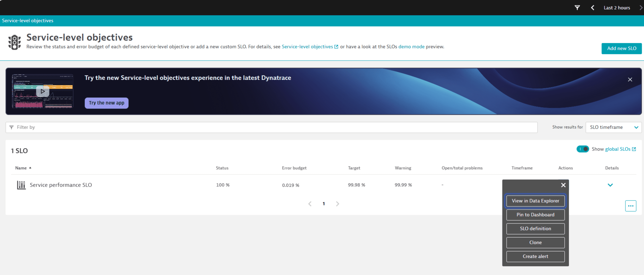Click the Service-level objectives breadcrumb

pos(27,21)
